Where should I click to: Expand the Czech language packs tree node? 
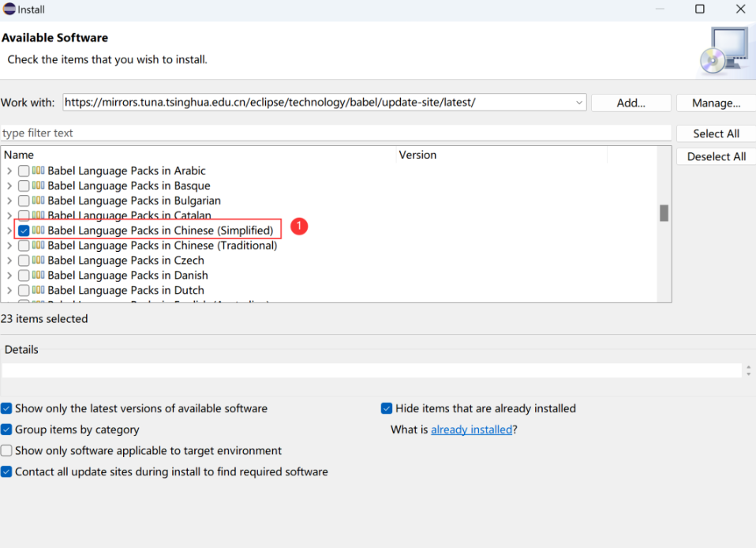point(9,261)
